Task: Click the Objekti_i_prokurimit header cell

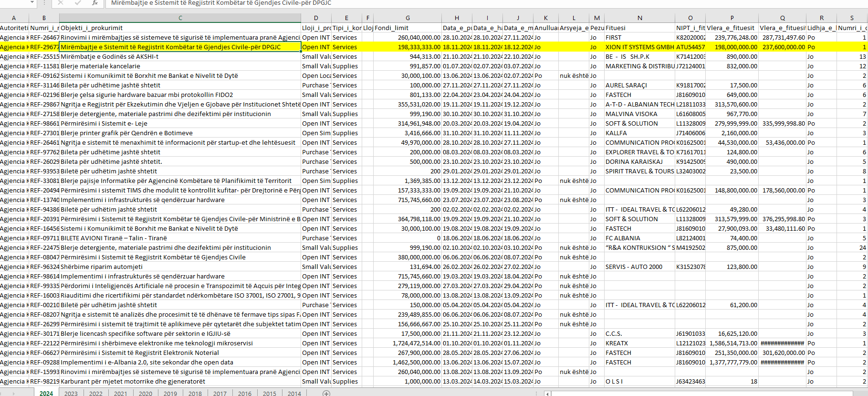Action: 180,28
